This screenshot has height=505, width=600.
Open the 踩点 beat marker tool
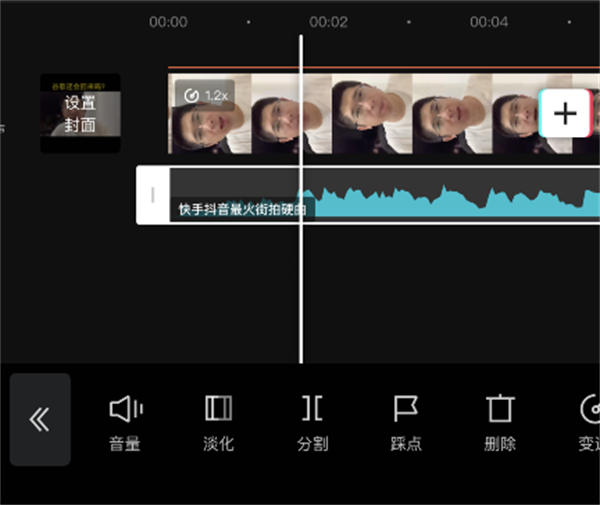click(x=405, y=421)
